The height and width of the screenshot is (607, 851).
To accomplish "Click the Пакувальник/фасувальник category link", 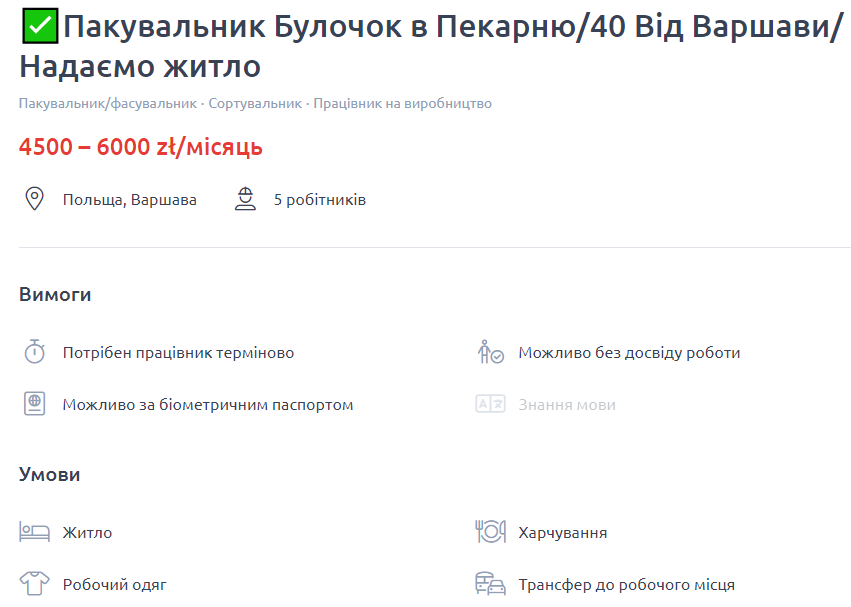I will (95, 102).
